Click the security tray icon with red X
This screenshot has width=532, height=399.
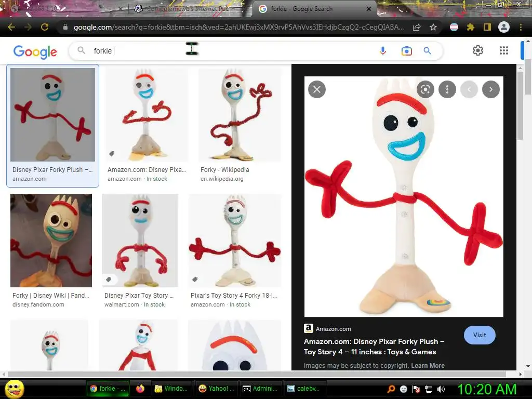coord(416,389)
